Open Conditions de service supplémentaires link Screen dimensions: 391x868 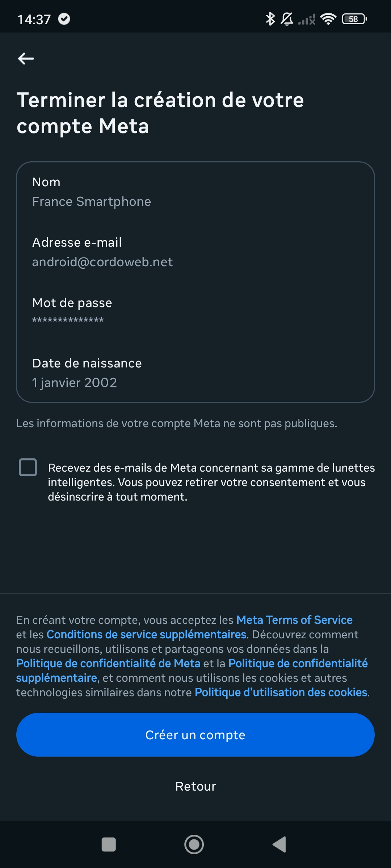[x=147, y=634]
